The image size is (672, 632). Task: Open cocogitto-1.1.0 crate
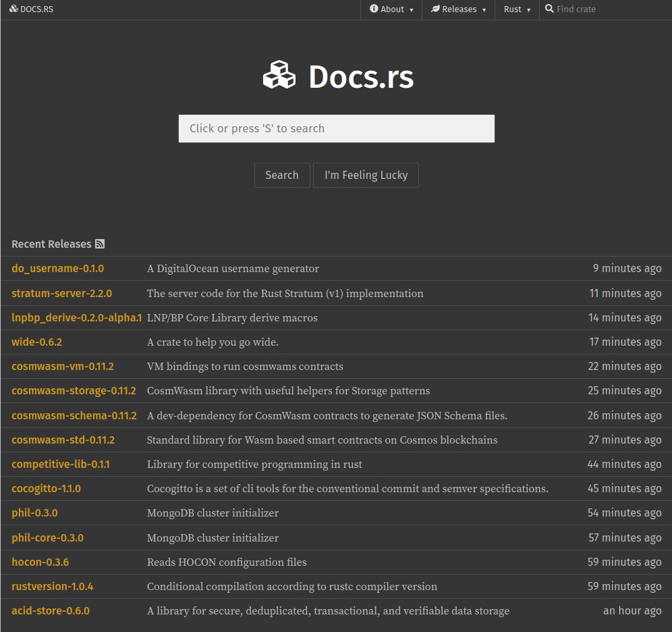point(47,489)
